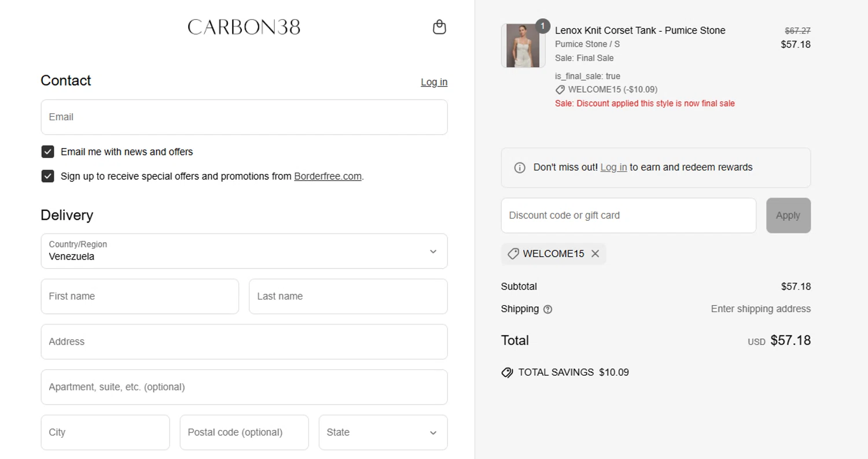The width and height of the screenshot is (868, 459).
Task: Focus the Address field
Action: (x=244, y=342)
